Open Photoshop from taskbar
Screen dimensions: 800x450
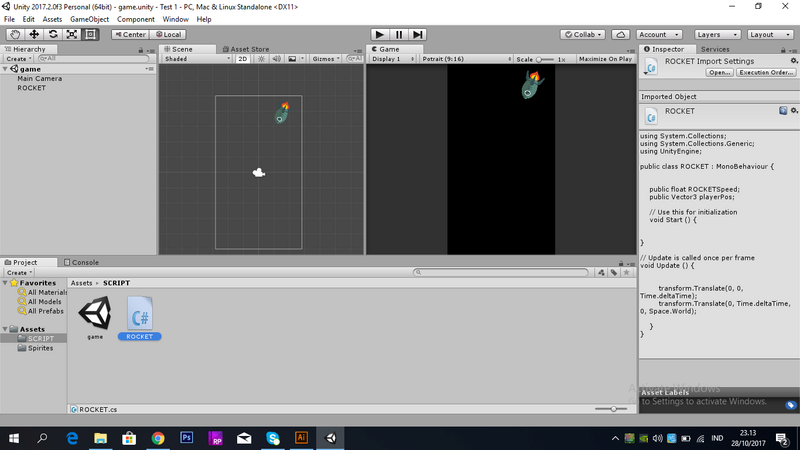point(187,438)
